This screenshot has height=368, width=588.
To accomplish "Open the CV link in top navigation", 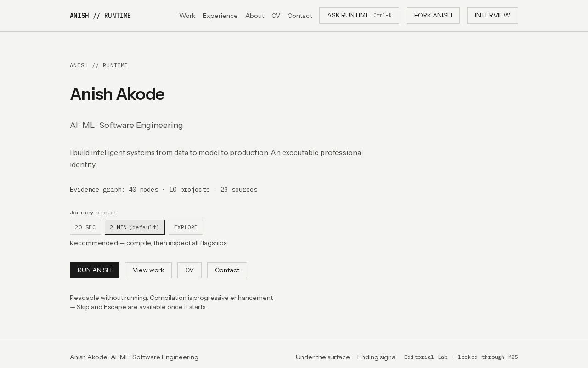I will (276, 16).
